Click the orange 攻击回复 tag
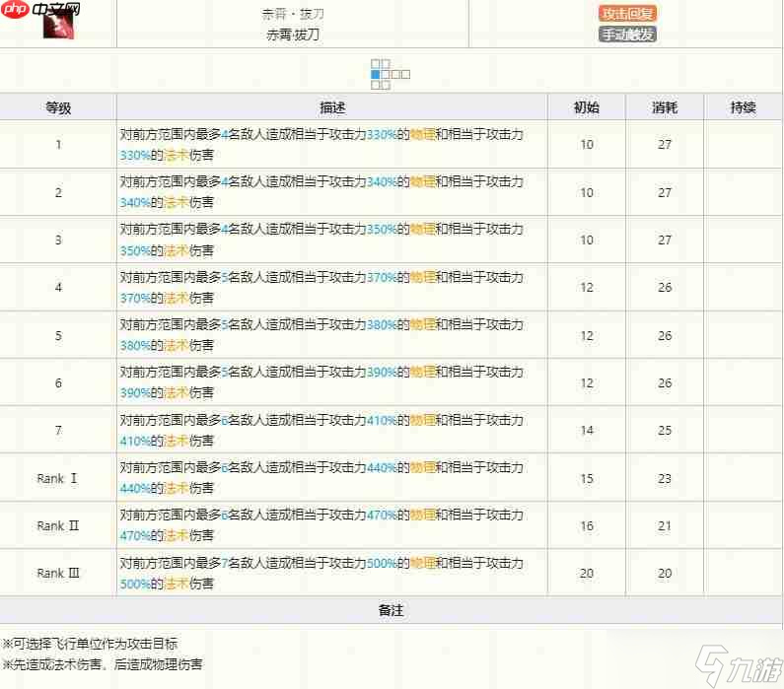Screen dimensions: 784x689 coord(626,14)
